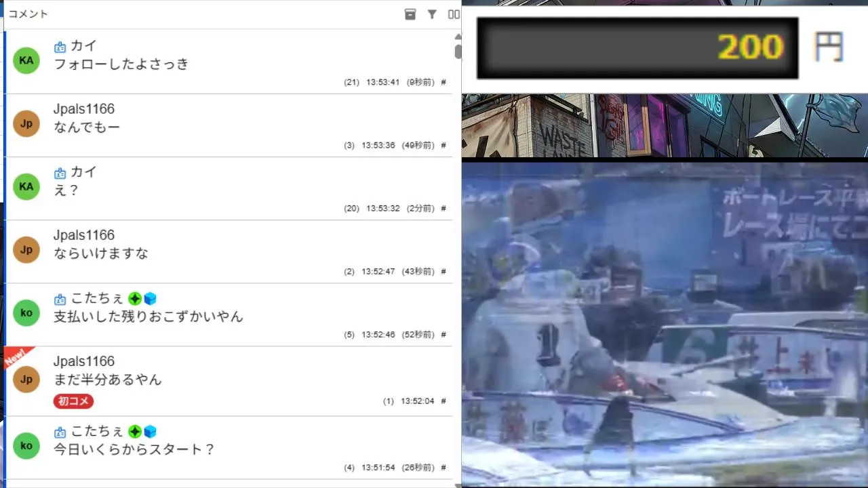Click Jp avatar beside なんでもー
The height and width of the screenshot is (488, 868).
[x=26, y=123]
